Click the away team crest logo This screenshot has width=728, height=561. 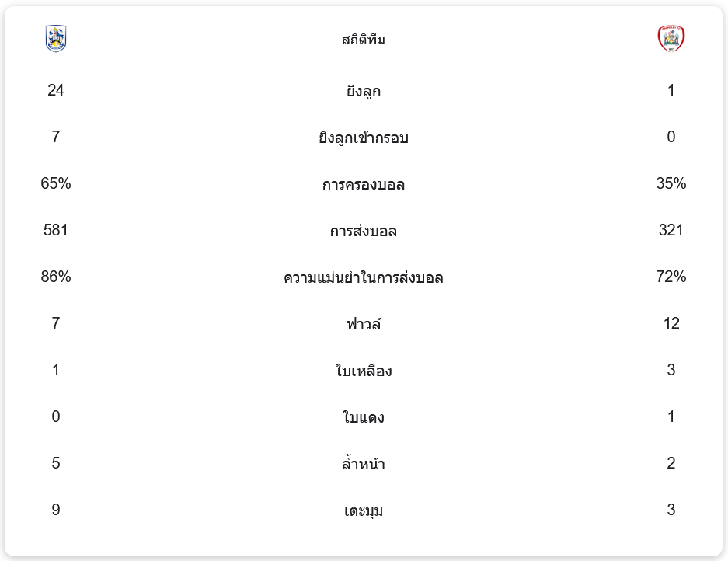coord(671,39)
